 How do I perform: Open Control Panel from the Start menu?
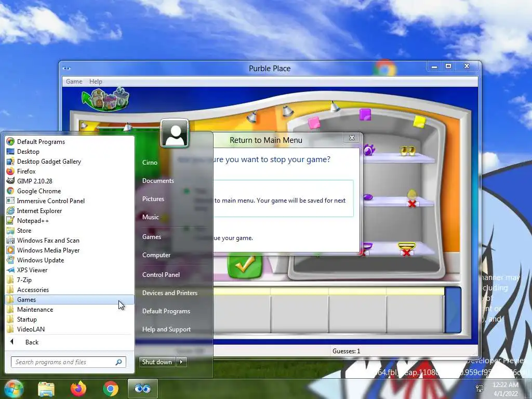pos(161,274)
